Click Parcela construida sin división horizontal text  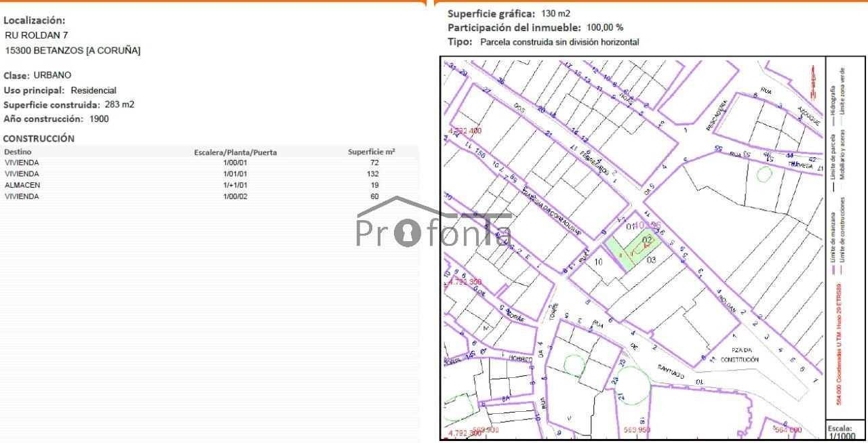[559, 42]
